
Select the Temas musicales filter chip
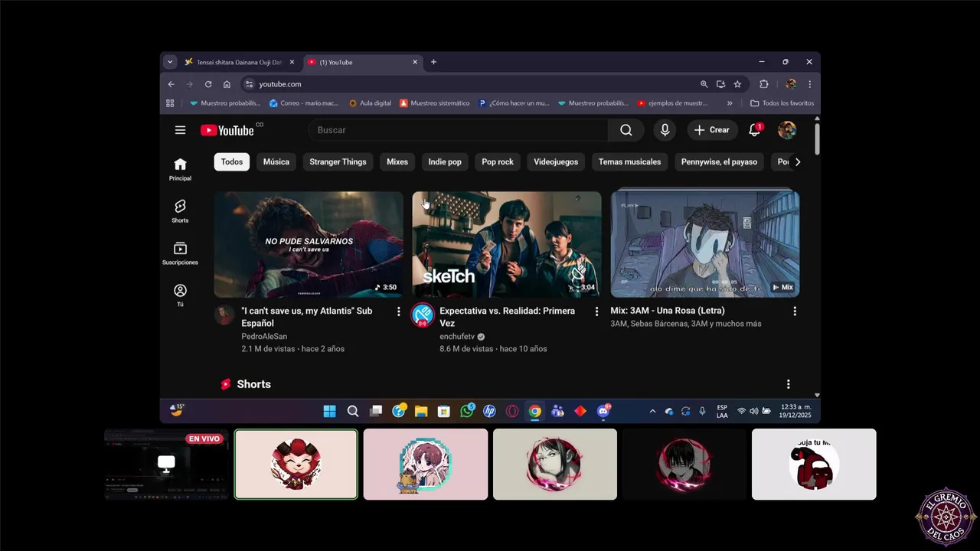point(629,162)
